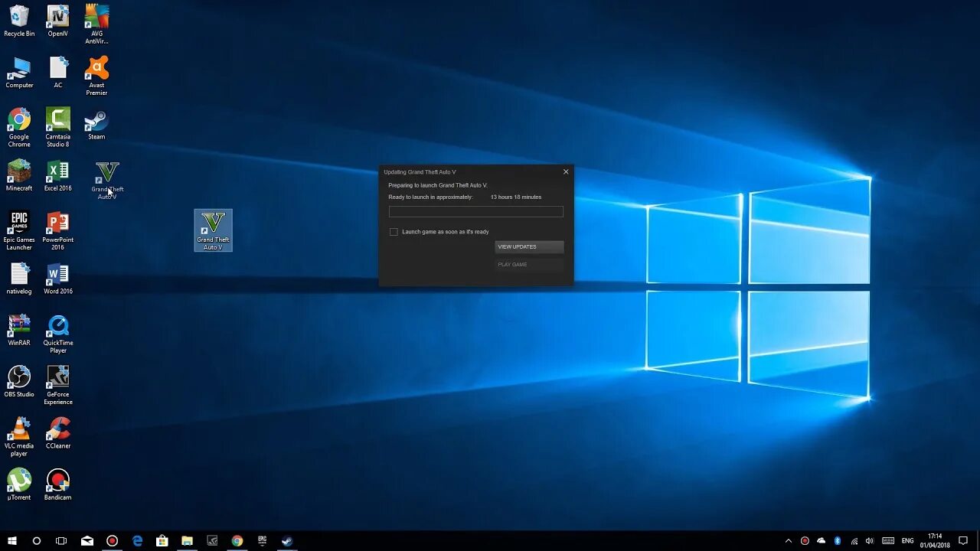Image resolution: width=980 pixels, height=551 pixels.
Task: Click the VIEW UPDATES button
Action: point(529,246)
